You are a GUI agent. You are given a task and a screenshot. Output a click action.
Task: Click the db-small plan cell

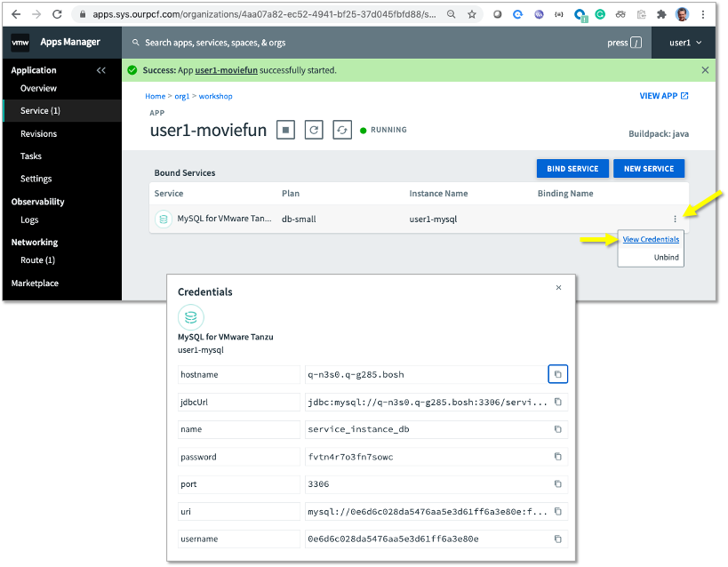click(x=299, y=220)
